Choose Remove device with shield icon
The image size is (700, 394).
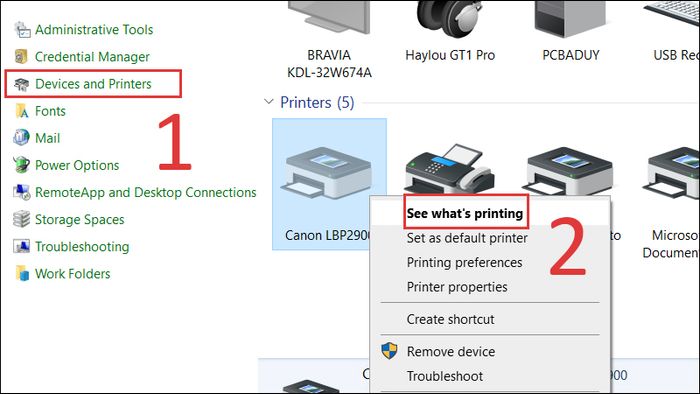pyautogui.click(x=451, y=352)
